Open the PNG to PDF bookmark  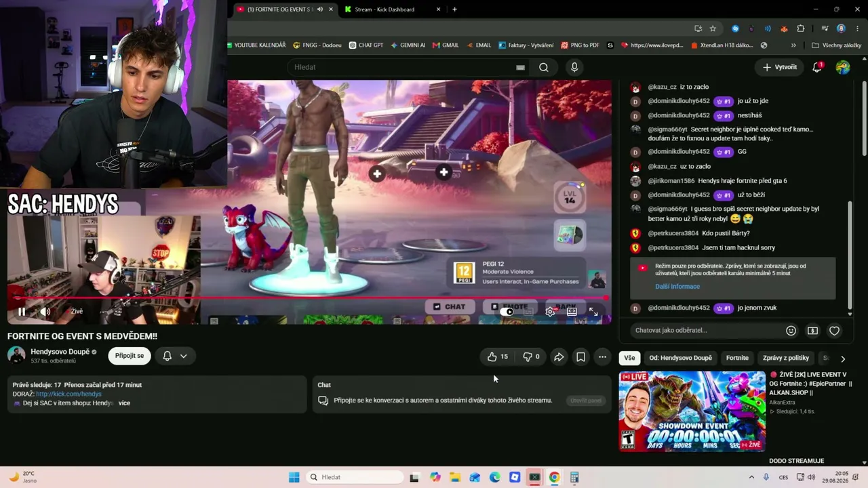click(580, 45)
